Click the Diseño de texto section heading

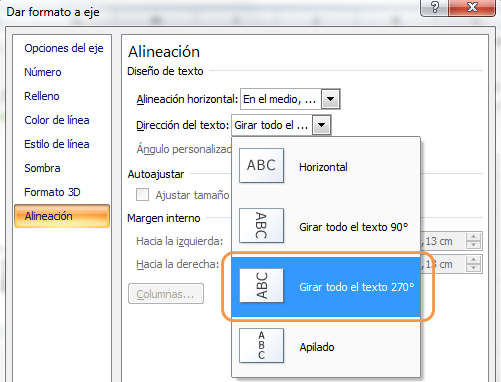(165, 71)
